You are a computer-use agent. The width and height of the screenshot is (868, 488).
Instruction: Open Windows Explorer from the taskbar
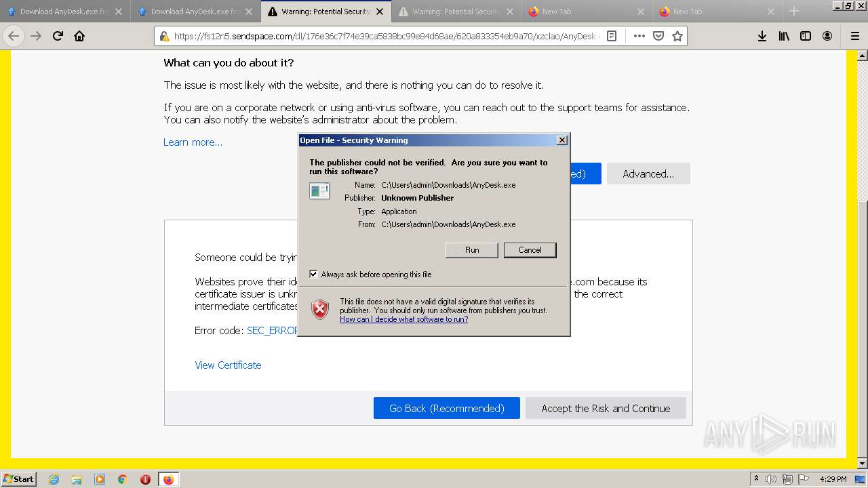click(77, 479)
